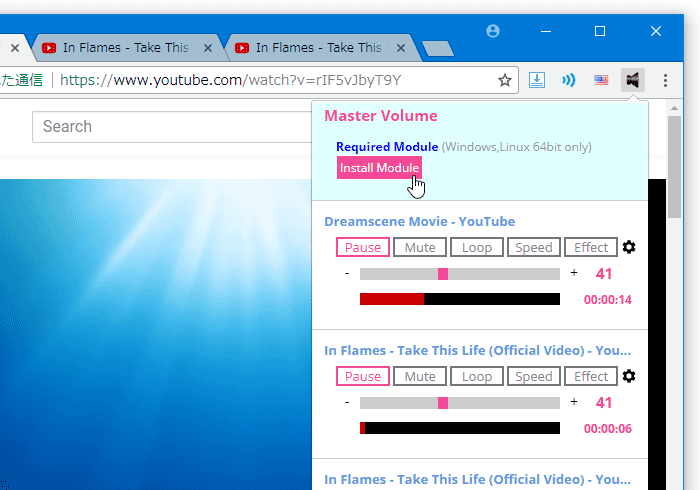
Task: Open the Chrome three-dot menu
Action: 665,80
